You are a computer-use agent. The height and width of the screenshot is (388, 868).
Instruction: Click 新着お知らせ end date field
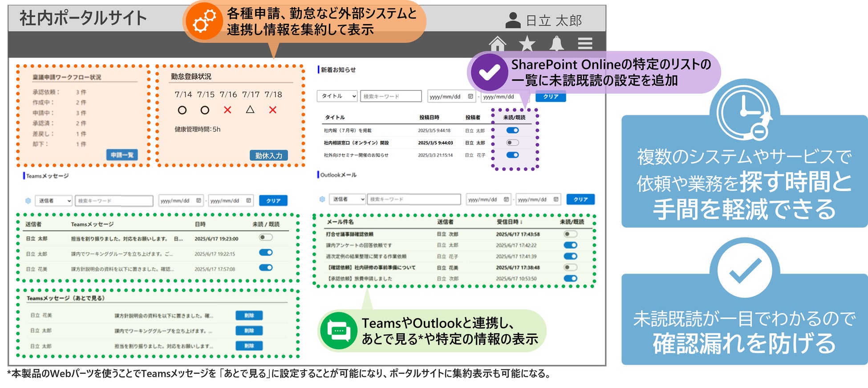[x=505, y=96]
